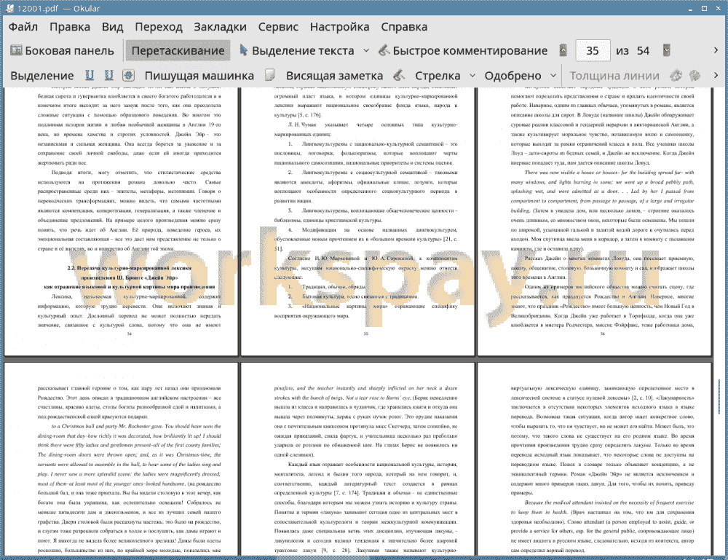Select the strikethrough annotation icon
The width and height of the screenshot is (728, 560).
coord(129,75)
